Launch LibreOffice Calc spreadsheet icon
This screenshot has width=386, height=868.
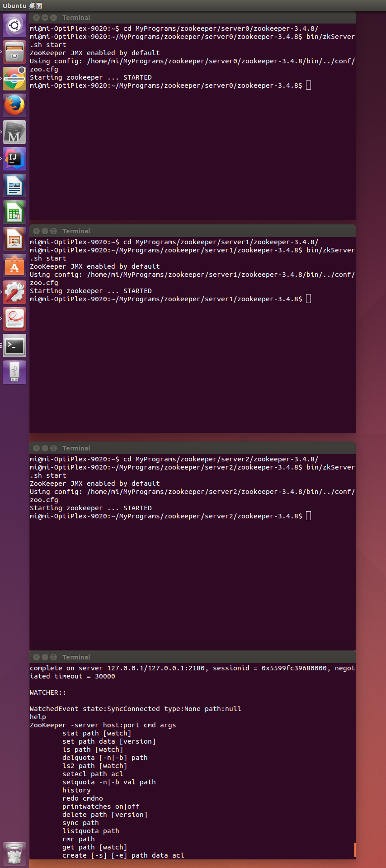point(14,212)
